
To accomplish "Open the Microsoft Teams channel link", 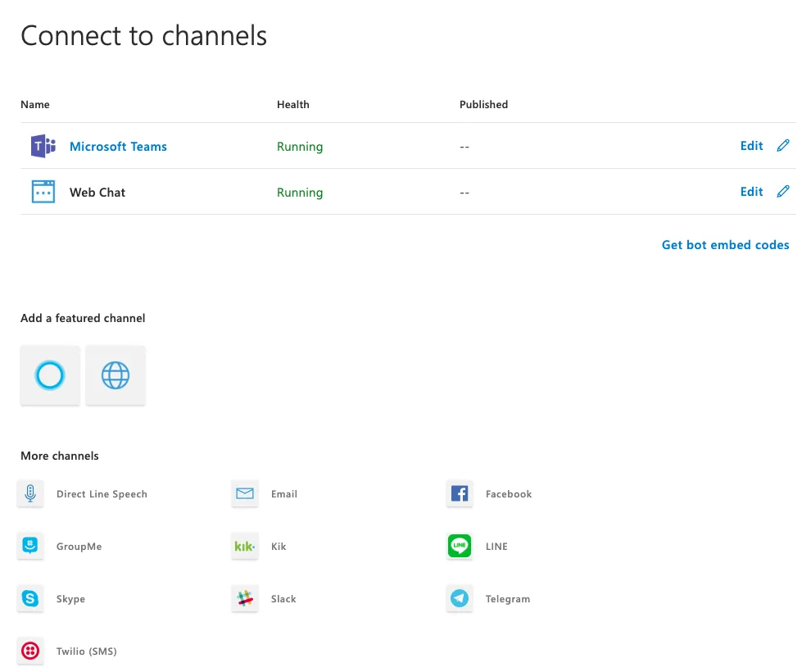I will [119, 147].
